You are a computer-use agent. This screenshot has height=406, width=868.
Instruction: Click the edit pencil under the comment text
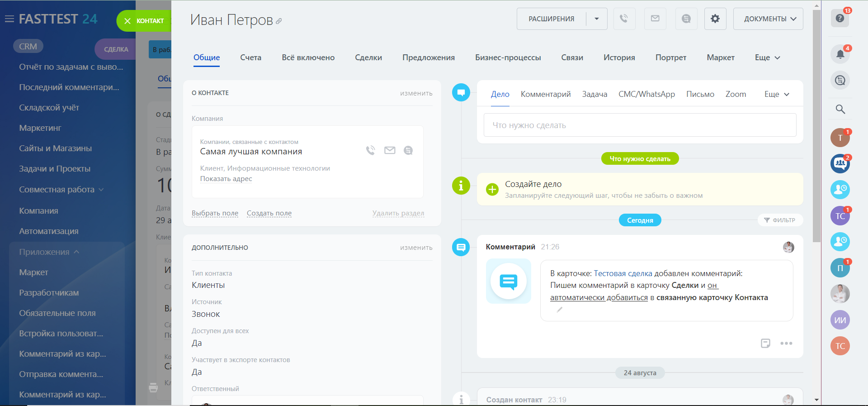point(560,310)
